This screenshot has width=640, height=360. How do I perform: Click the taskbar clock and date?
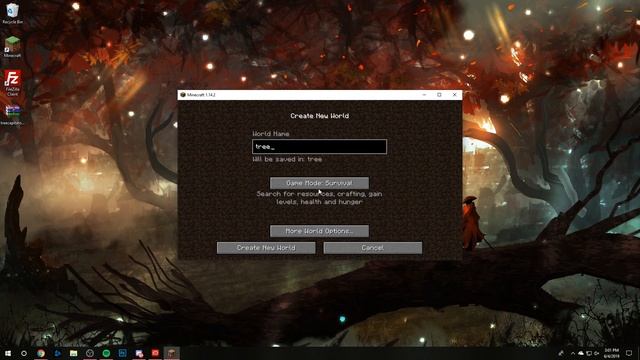click(x=612, y=353)
